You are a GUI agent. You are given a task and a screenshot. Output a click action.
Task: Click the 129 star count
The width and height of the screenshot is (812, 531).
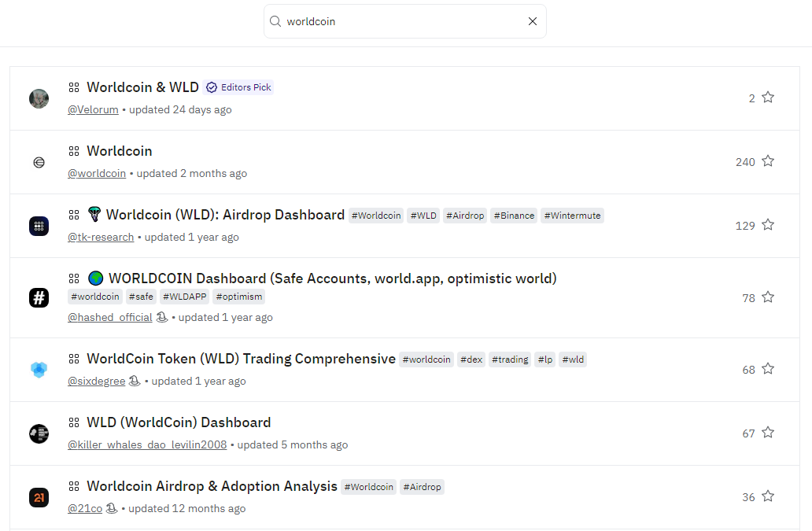(745, 226)
